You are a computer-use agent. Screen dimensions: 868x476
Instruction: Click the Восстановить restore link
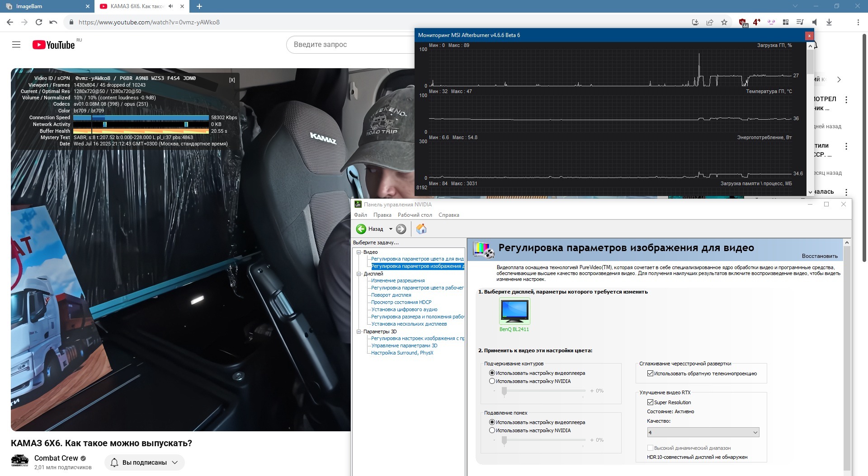pyautogui.click(x=819, y=256)
